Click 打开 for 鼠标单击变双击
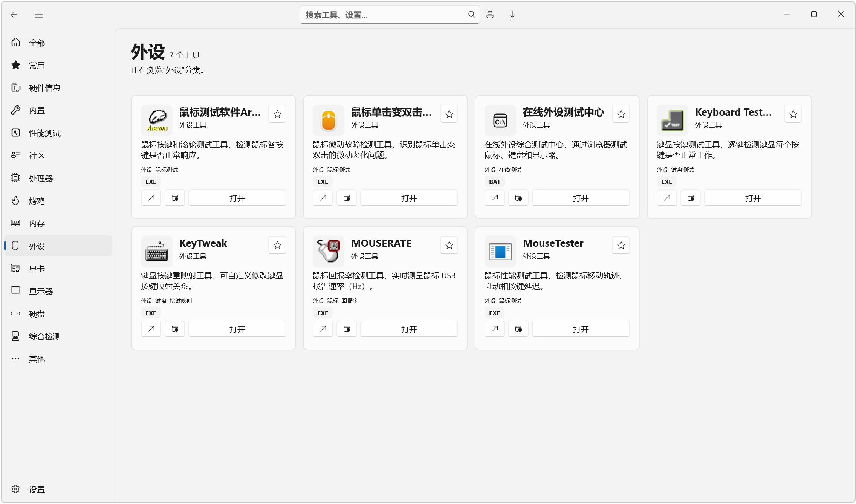Image resolution: width=856 pixels, height=504 pixels. click(x=409, y=198)
